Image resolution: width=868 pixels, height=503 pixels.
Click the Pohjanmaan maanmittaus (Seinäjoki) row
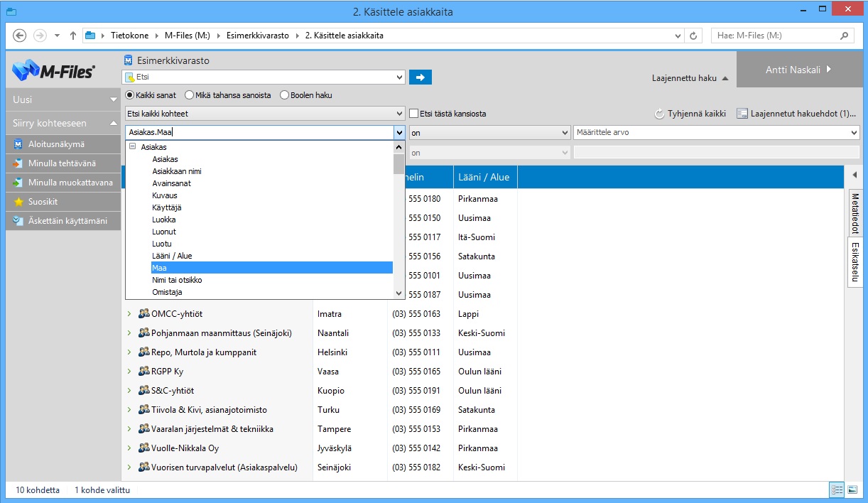click(x=222, y=332)
